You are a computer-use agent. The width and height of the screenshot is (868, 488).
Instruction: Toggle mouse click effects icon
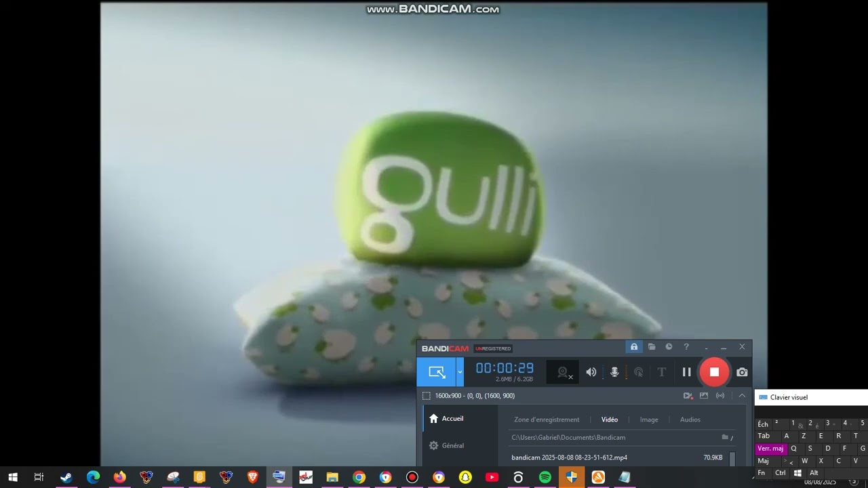click(x=638, y=372)
